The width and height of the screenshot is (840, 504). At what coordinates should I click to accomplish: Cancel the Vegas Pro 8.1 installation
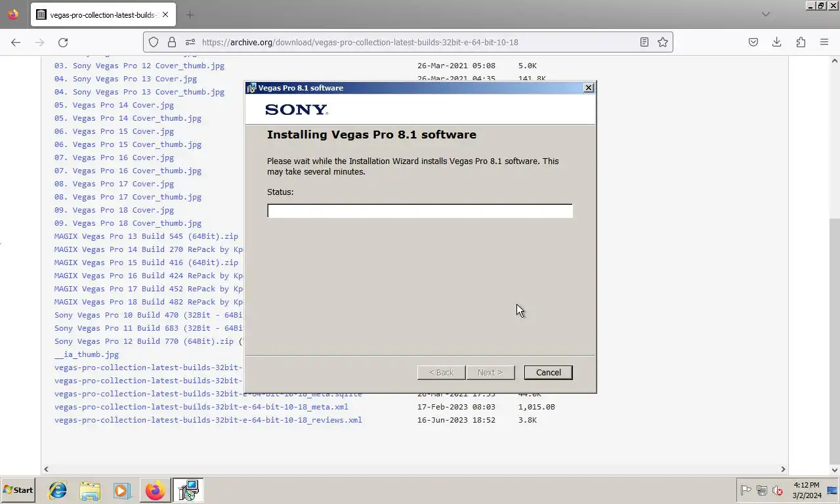point(548,372)
